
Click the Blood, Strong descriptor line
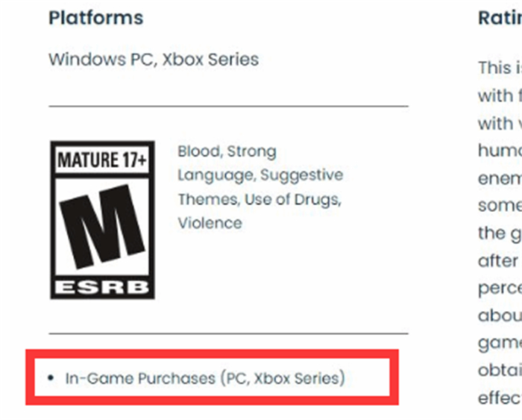pos(227,151)
